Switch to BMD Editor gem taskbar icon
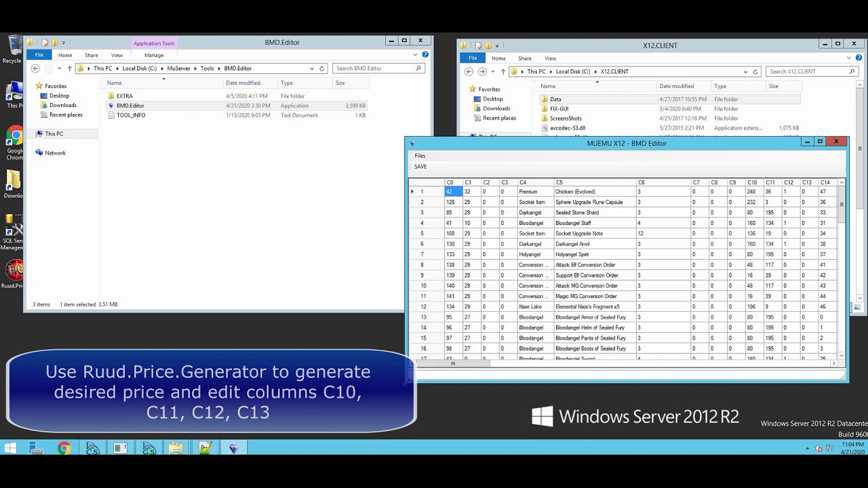Screen dimensions: 868x488 (233, 448)
